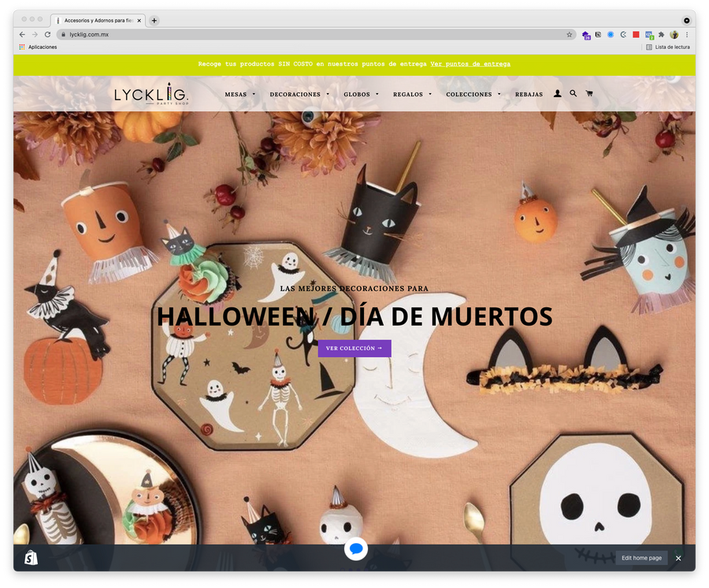Open a new browser tab

(154, 20)
